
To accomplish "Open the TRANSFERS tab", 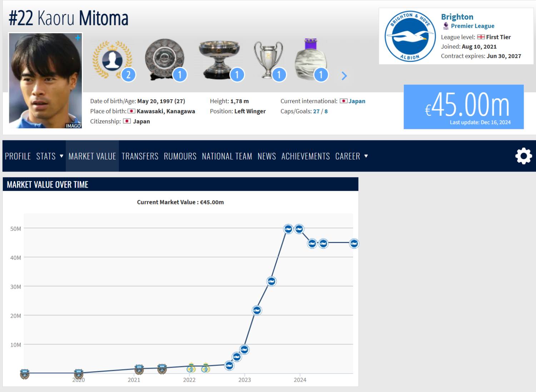I will [140, 156].
